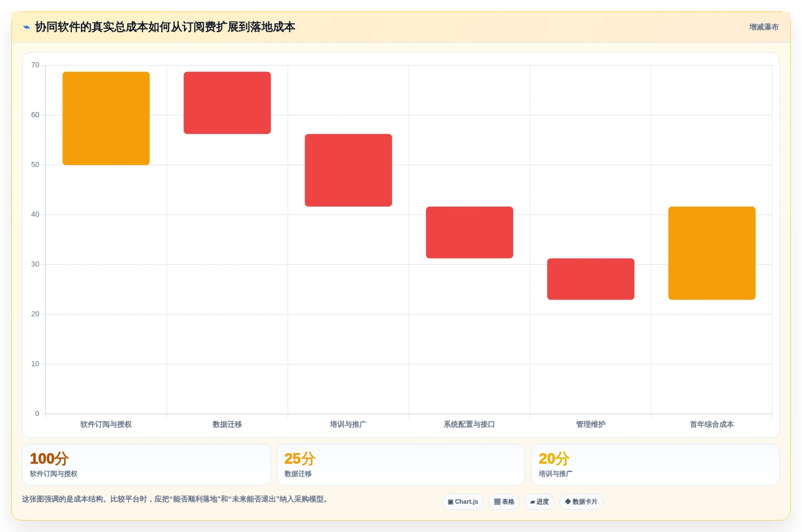Click the 增减瀑布 tag in header
This screenshot has height=532, width=802.
(764, 27)
